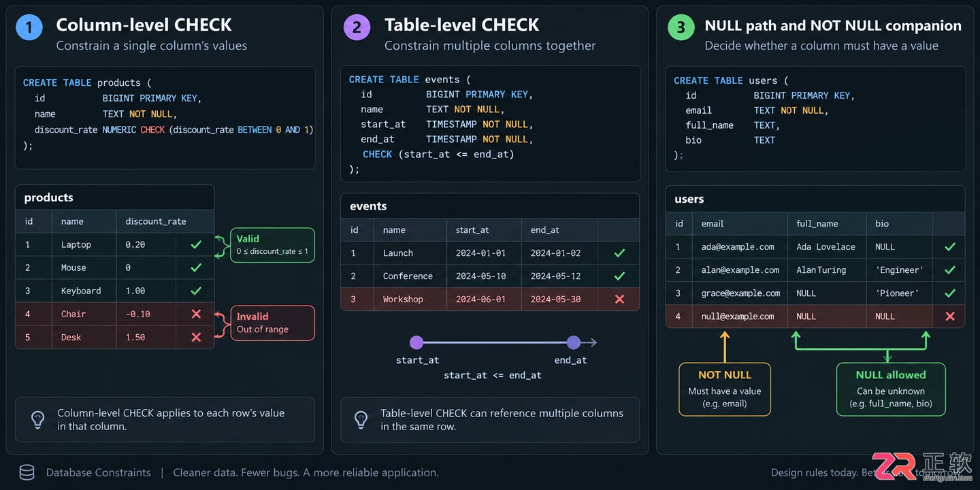Click the green checkmark in the Keyboard row

point(196,291)
